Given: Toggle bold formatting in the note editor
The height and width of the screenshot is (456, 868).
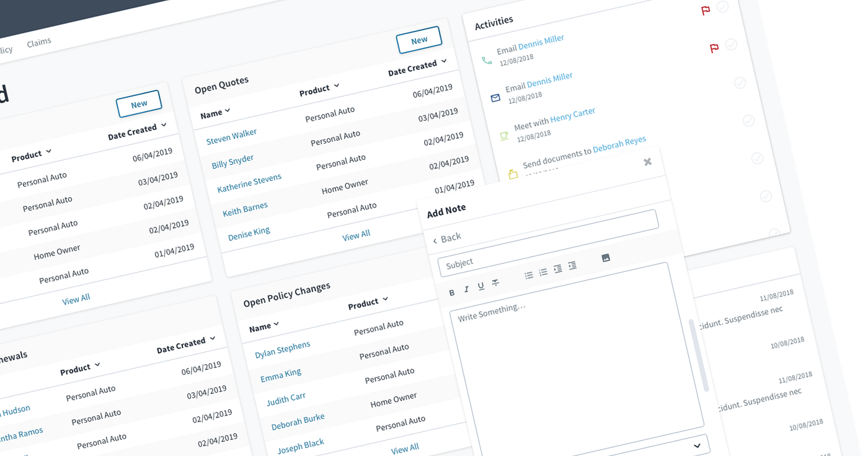Looking at the screenshot, I should (x=451, y=292).
